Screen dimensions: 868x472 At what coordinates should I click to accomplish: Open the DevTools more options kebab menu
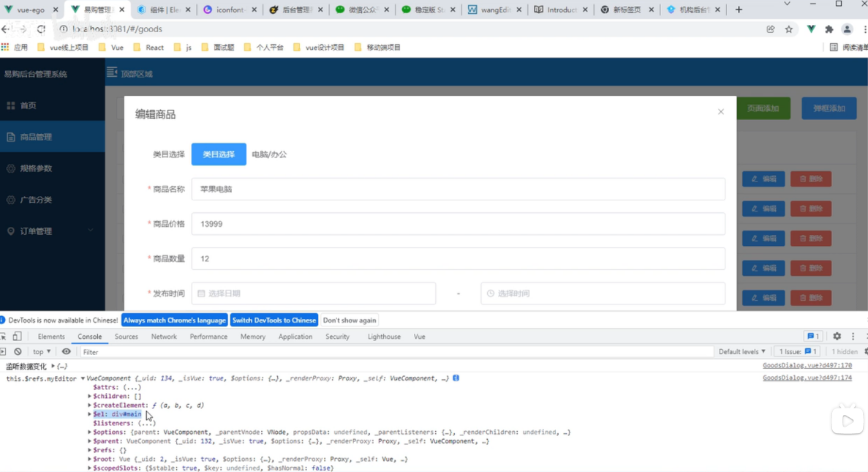tap(853, 337)
